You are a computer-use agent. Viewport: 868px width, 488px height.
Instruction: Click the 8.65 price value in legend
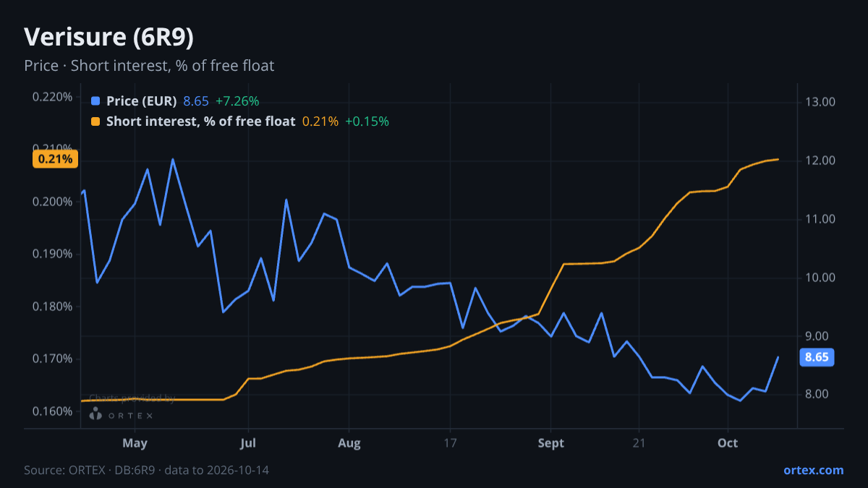196,101
